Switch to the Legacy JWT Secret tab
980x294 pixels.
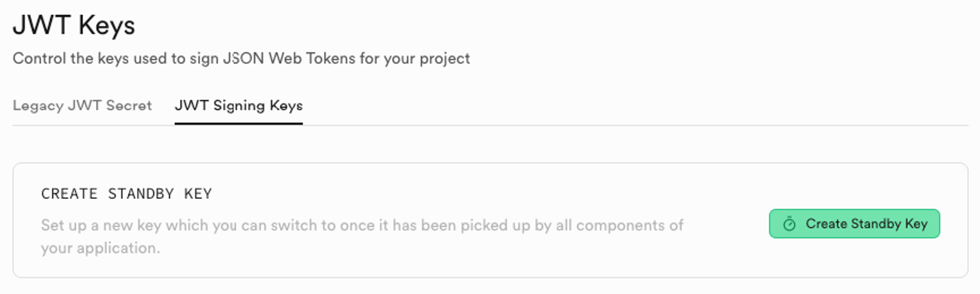pyautogui.click(x=82, y=106)
